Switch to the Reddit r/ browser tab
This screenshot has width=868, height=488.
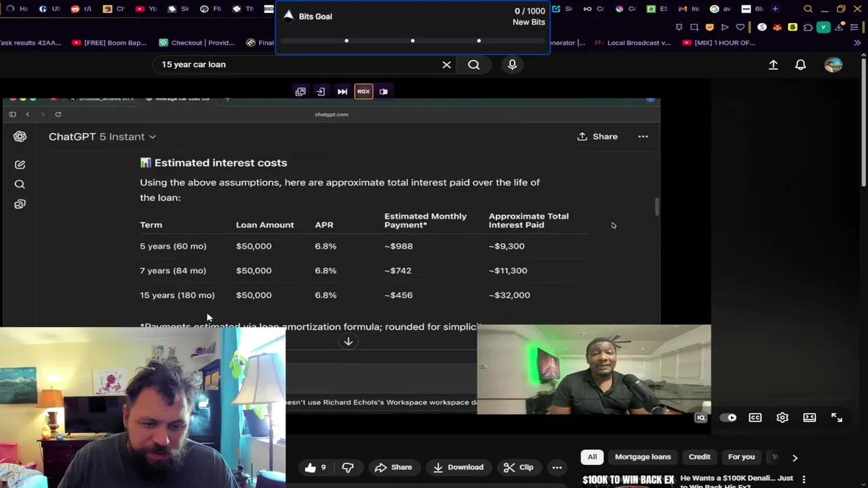click(x=81, y=9)
